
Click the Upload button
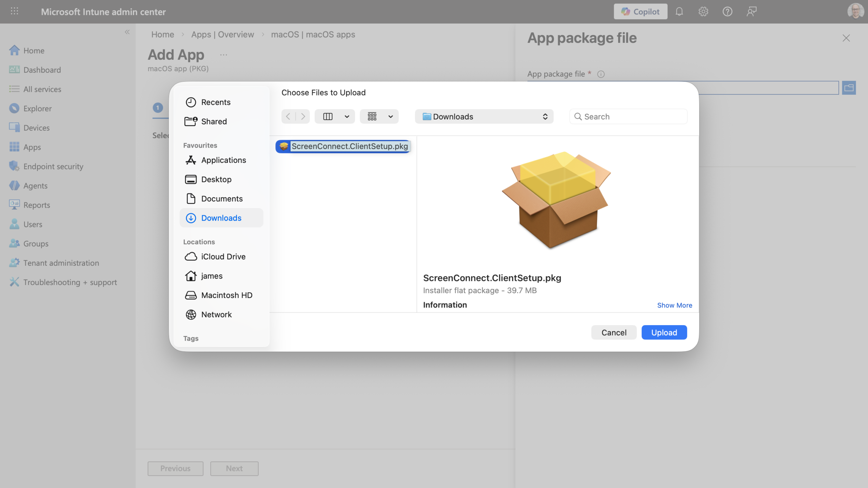point(664,332)
